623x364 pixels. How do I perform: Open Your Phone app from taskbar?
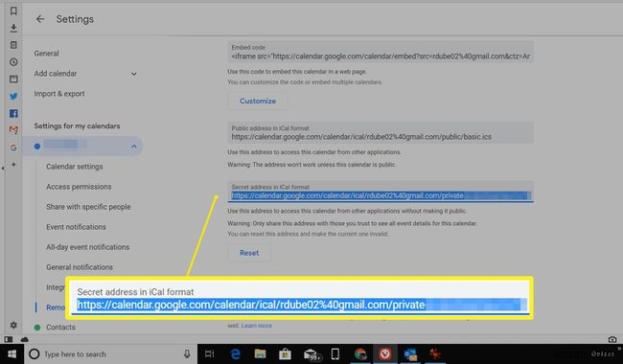pyautogui.click(x=335, y=354)
